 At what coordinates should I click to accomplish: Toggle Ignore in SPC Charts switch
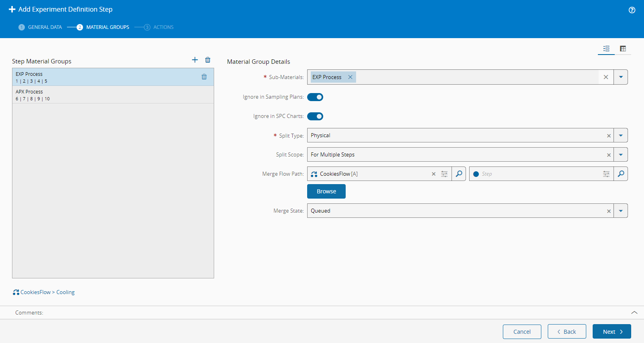click(x=315, y=116)
